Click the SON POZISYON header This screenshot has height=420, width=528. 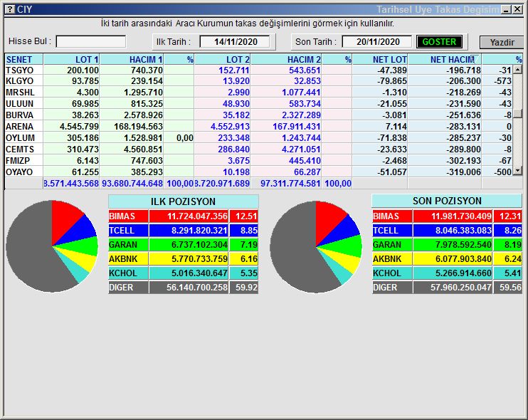[x=447, y=201]
